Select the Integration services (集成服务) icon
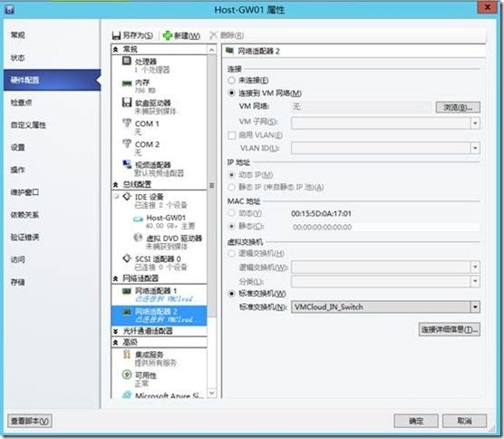 tap(127, 354)
